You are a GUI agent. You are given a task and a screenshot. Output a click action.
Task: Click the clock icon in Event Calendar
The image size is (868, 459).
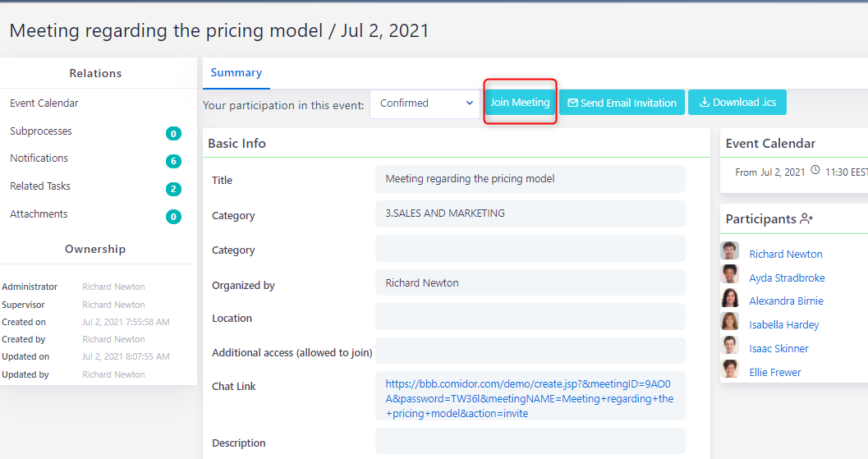pos(815,172)
